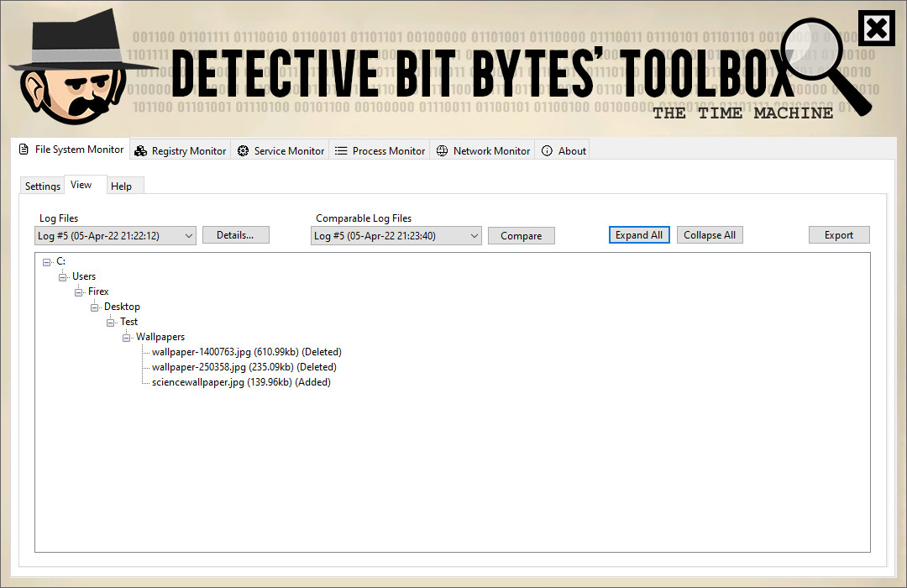Collapse the Wallpapers folder node
The width and height of the screenshot is (907, 588).
coord(127,338)
